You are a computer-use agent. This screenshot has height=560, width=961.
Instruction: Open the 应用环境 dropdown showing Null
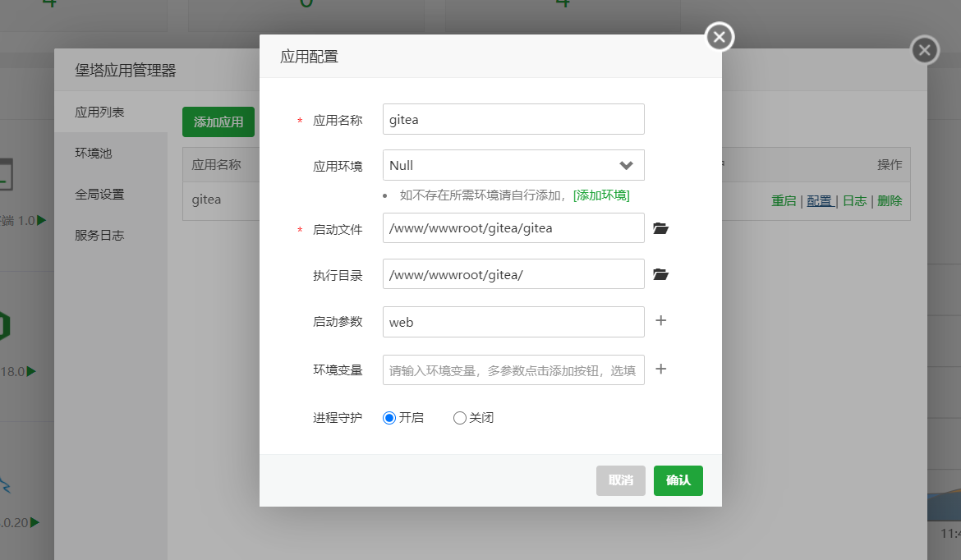tap(513, 165)
